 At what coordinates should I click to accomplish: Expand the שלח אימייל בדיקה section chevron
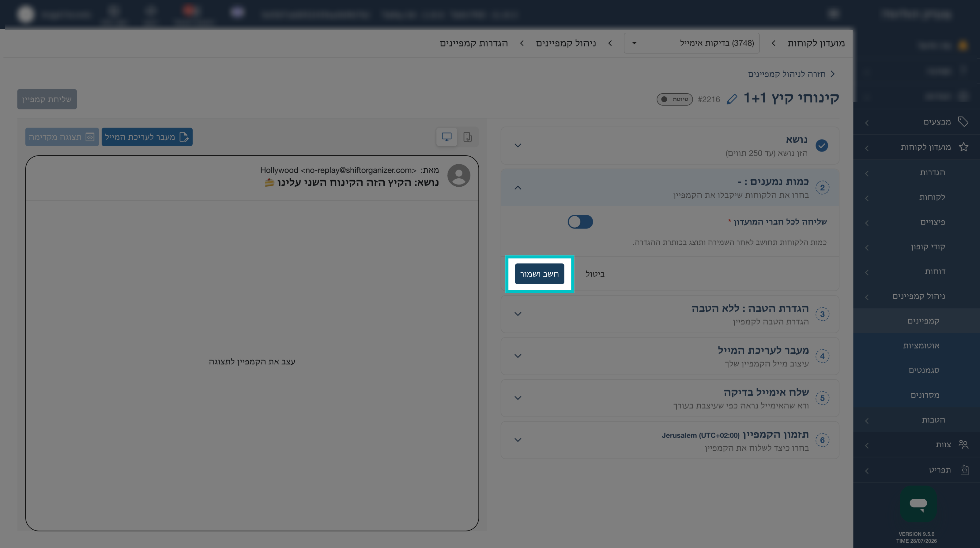[x=518, y=397]
